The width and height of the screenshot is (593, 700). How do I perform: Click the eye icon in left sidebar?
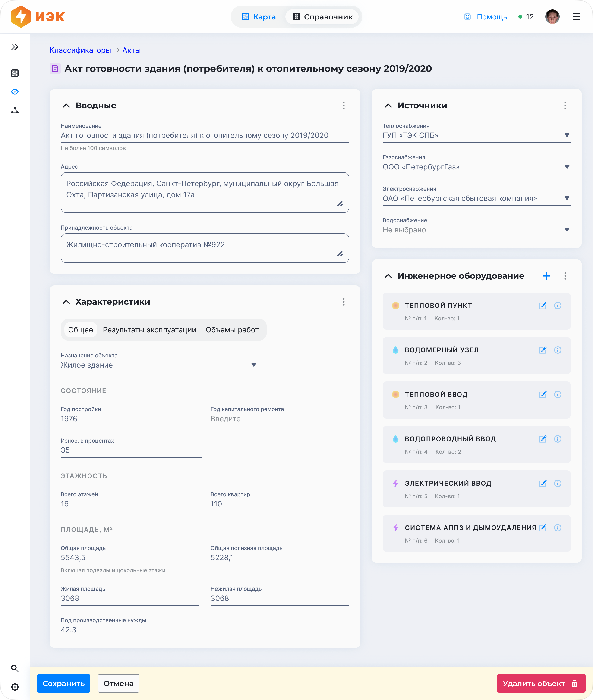tap(15, 92)
